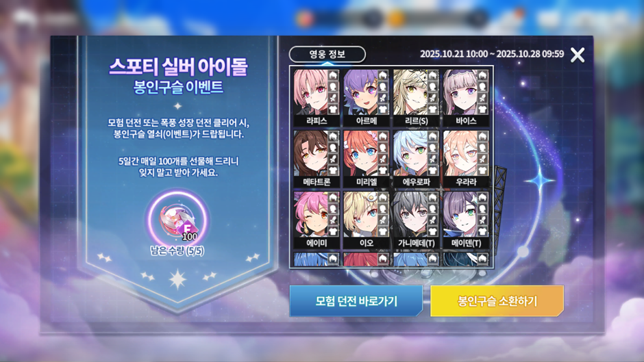644x362 pixels.
Task: Click the 리르(S) hero portrait
Action: [x=416, y=98]
